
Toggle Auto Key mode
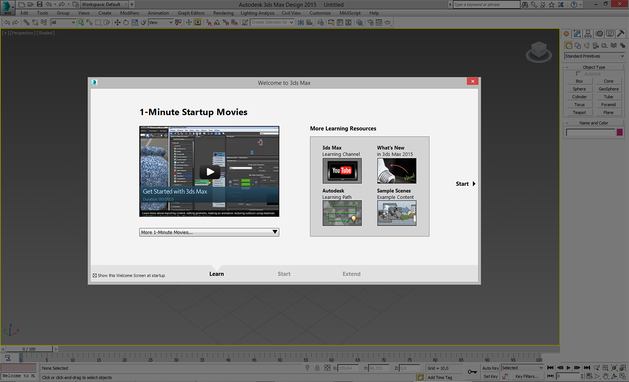click(490, 368)
